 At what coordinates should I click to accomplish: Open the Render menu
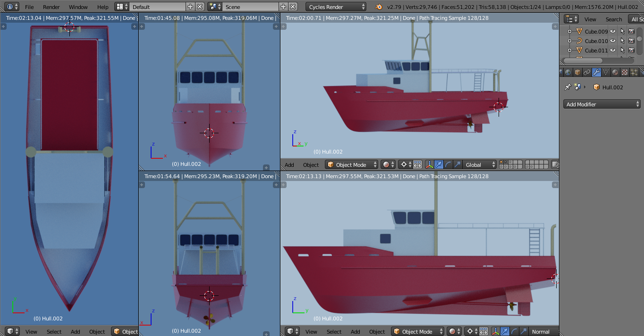pyautogui.click(x=51, y=7)
